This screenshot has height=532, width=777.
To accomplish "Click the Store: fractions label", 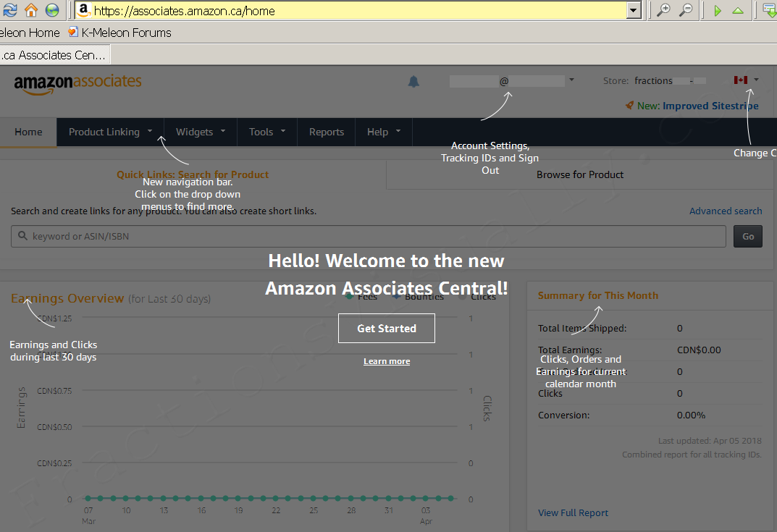I will [638, 81].
